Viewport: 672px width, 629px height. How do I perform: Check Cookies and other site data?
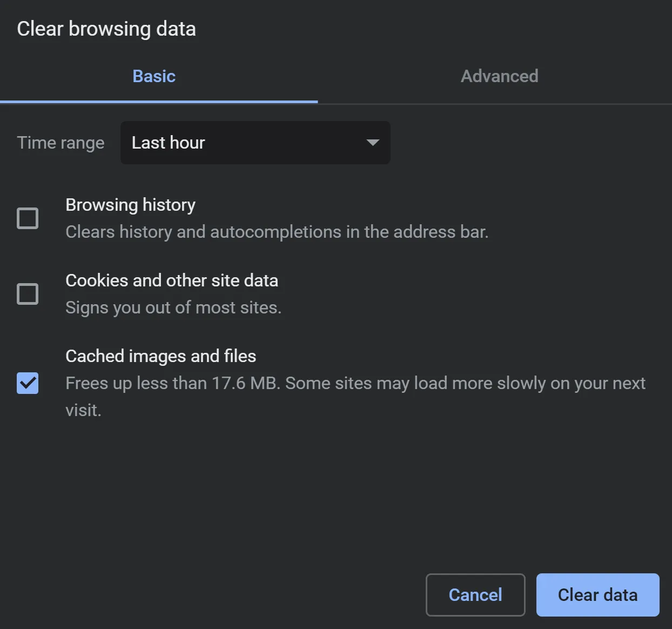[27, 294]
